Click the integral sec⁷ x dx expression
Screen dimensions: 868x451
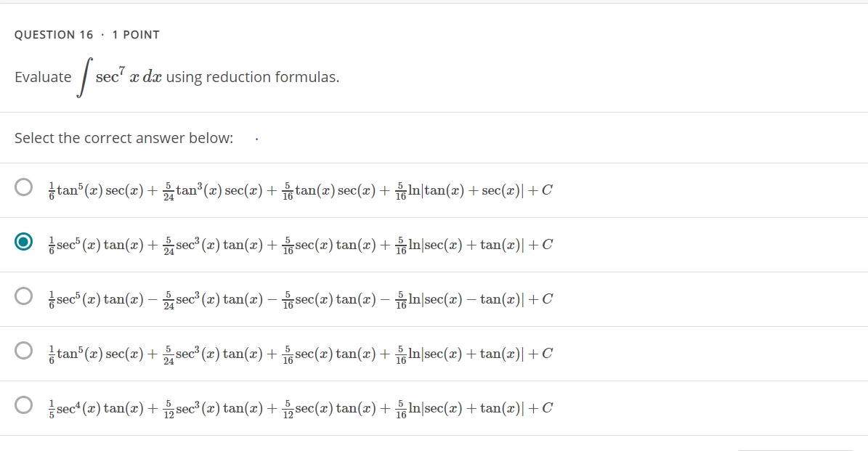(x=119, y=77)
